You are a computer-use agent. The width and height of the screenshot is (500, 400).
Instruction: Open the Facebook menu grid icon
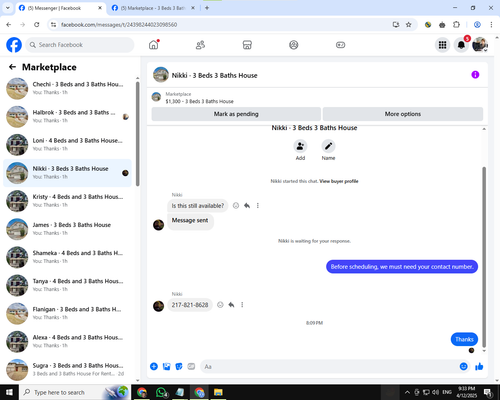pos(442,45)
